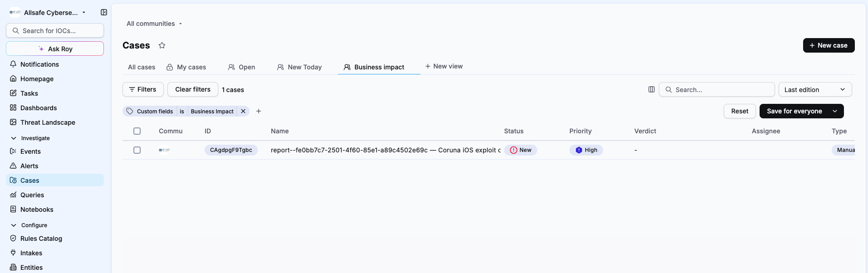The width and height of the screenshot is (868, 273).
Task: Switch to the New Today tab
Action: pyautogui.click(x=299, y=67)
